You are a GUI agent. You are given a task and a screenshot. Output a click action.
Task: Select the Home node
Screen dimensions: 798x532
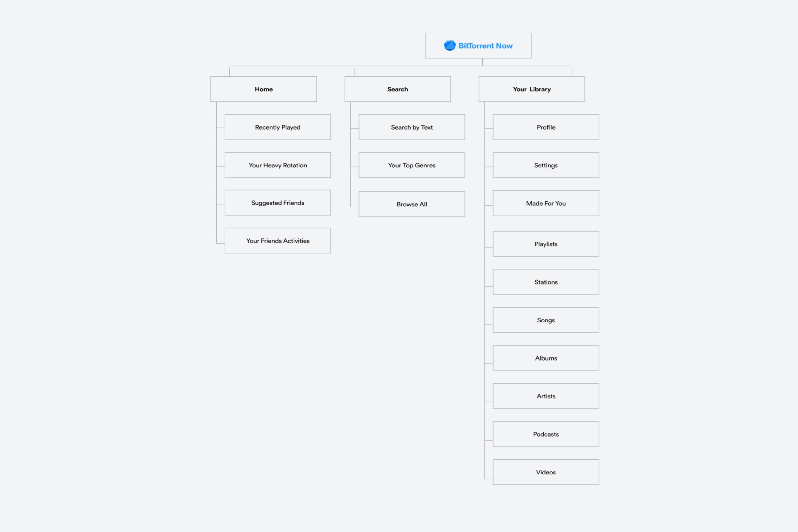(264, 89)
